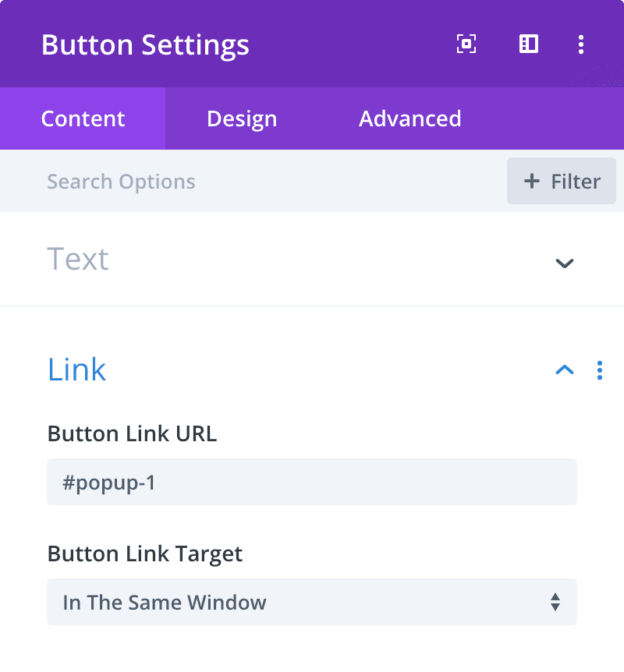The height and width of the screenshot is (672, 624).
Task: Click the Button Link URL field containing #popup-1
Action: pyautogui.click(x=312, y=482)
